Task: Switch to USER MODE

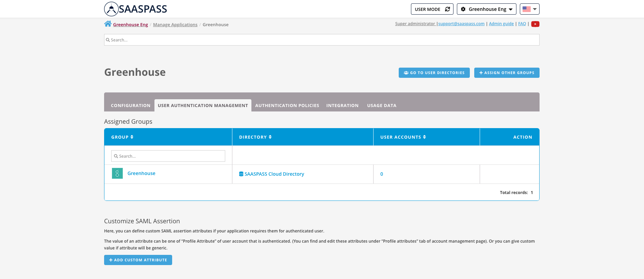Action: pos(432,9)
